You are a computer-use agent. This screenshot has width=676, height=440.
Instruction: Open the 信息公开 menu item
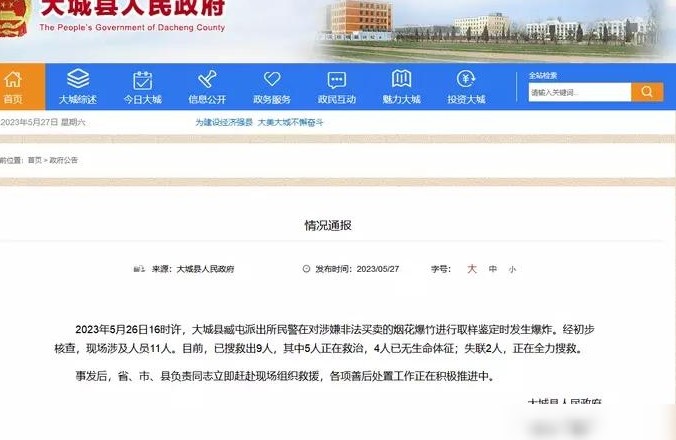tap(207, 100)
